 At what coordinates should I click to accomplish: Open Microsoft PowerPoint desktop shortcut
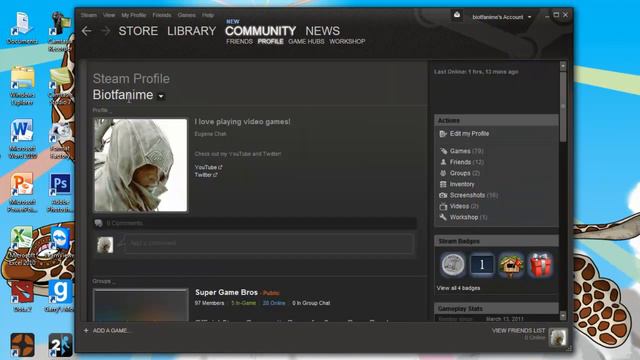click(x=22, y=193)
